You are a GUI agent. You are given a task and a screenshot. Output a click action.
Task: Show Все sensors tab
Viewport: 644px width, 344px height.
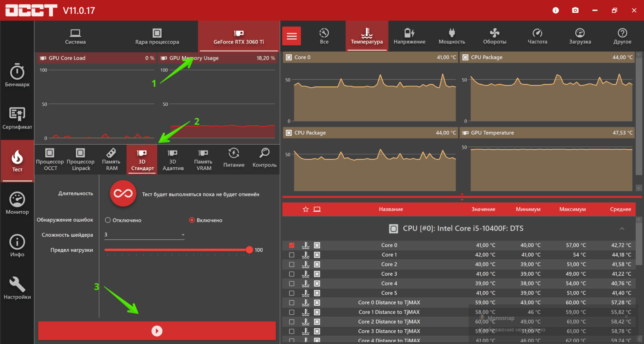(324, 36)
